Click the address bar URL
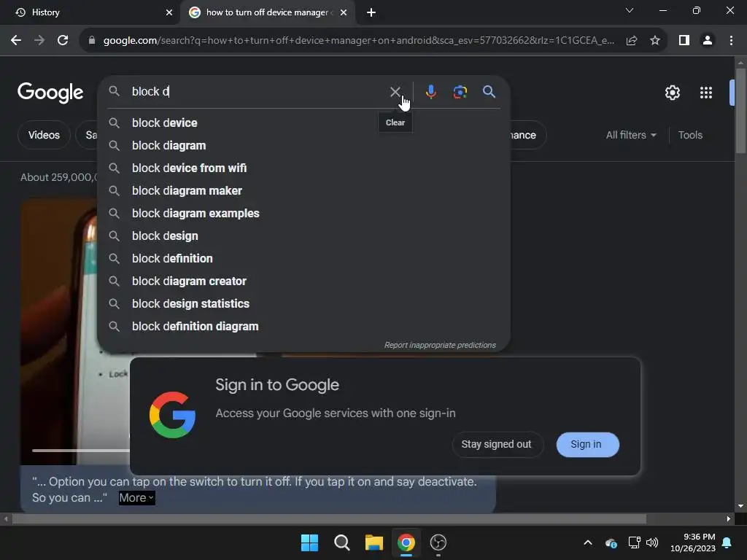747x560 pixels. coord(358,41)
